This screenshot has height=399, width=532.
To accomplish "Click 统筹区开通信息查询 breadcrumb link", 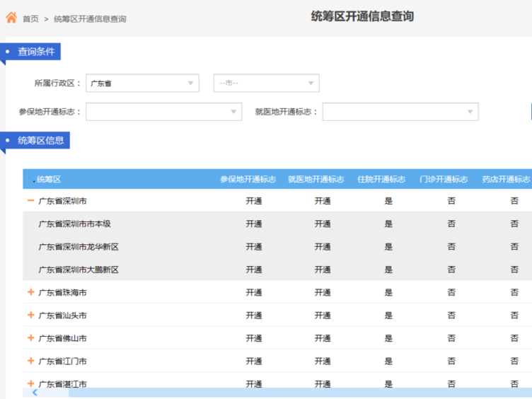I will coord(90,19).
